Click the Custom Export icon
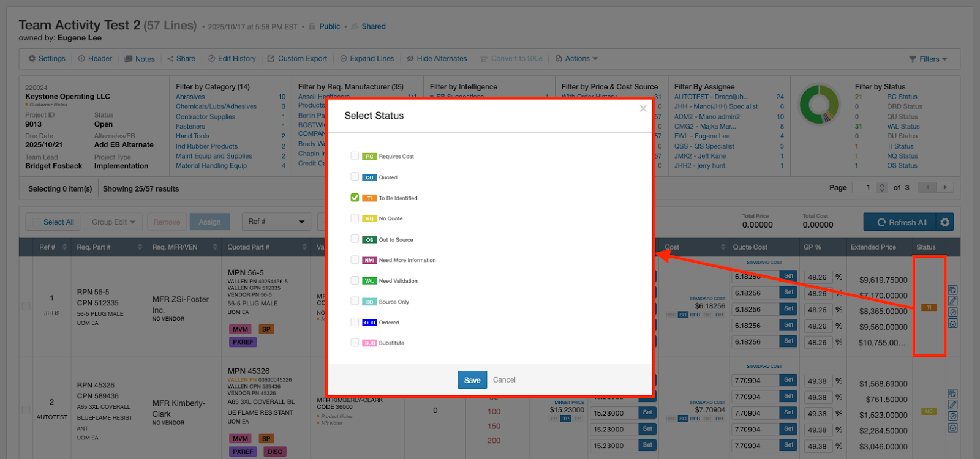The width and height of the screenshot is (980, 459). tap(271, 59)
